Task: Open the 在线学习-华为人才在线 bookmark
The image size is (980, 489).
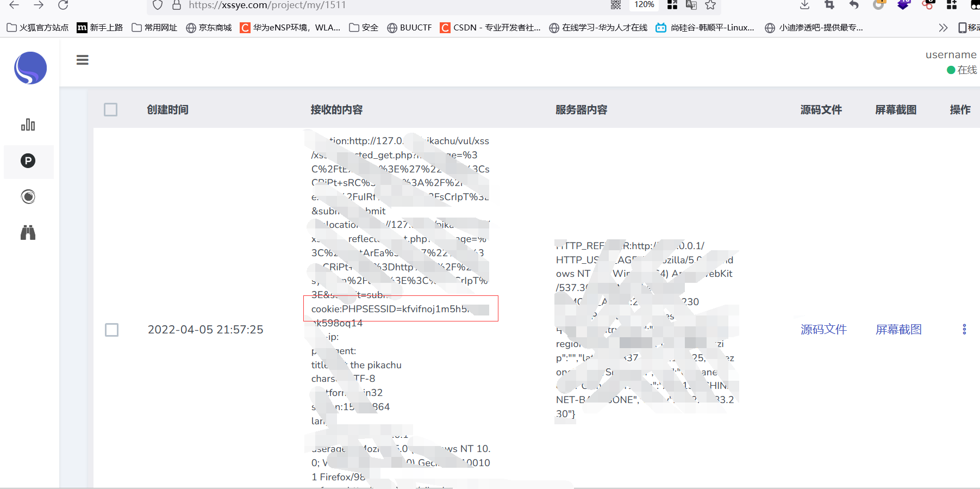Action: 598,28
